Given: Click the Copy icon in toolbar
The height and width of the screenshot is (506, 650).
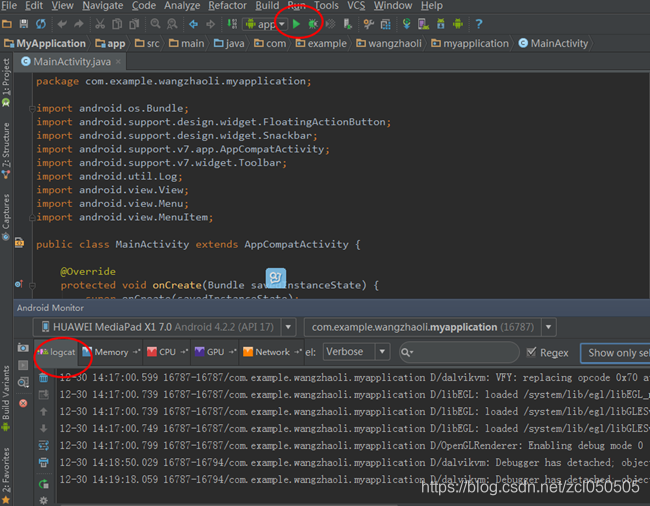Looking at the screenshot, I should pos(117,24).
